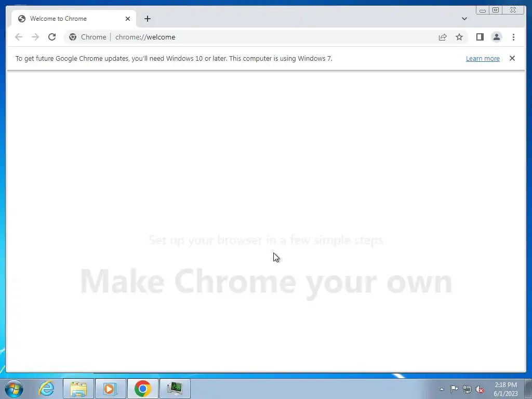The image size is (532, 399).
Task: Bookmark this tab with the star
Action: point(459,37)
